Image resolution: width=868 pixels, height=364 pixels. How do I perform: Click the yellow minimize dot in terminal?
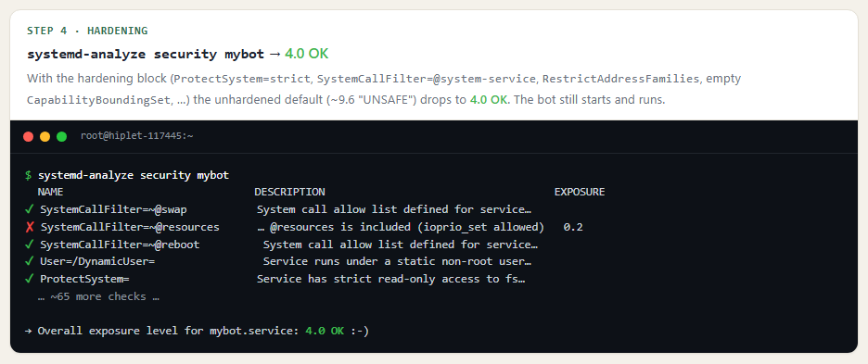45,137
